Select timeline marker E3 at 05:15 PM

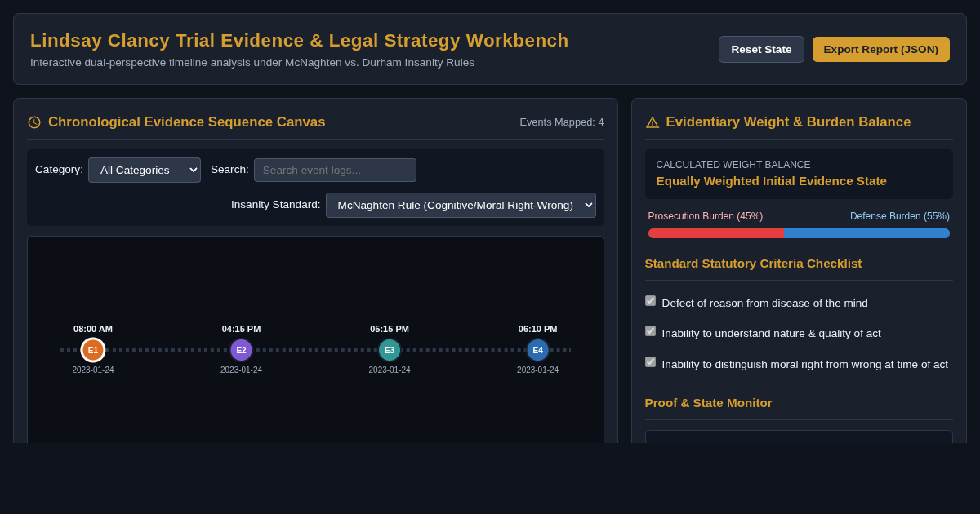(x=390, y=350)
